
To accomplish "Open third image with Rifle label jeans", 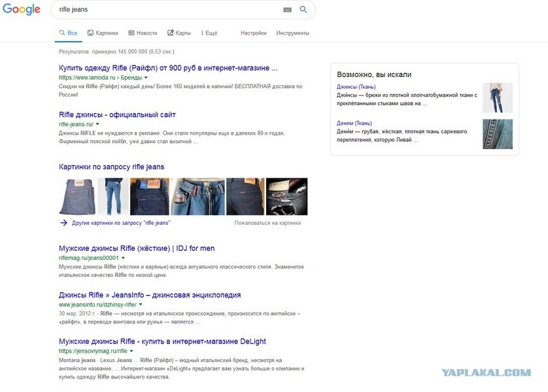I will coord(150,197).
